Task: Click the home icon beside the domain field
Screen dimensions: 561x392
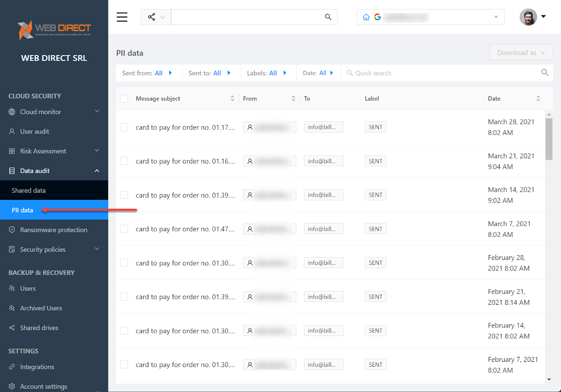Action: point(366,17)
